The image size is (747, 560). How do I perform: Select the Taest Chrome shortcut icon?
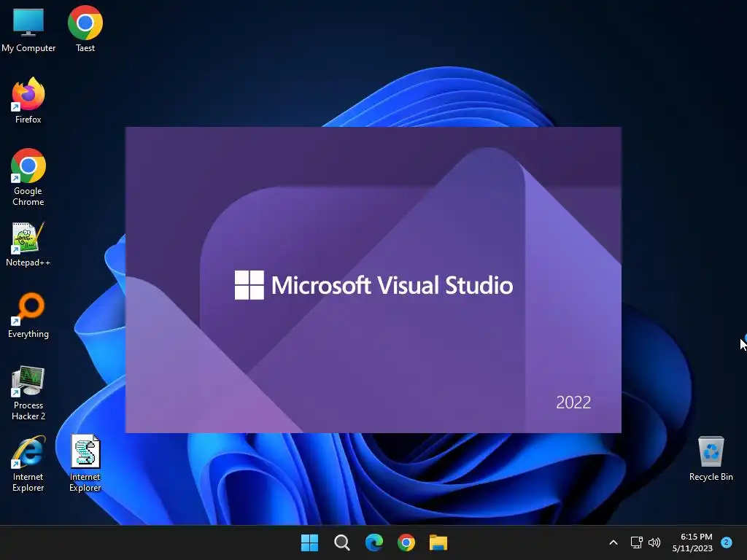coord(85,28)
